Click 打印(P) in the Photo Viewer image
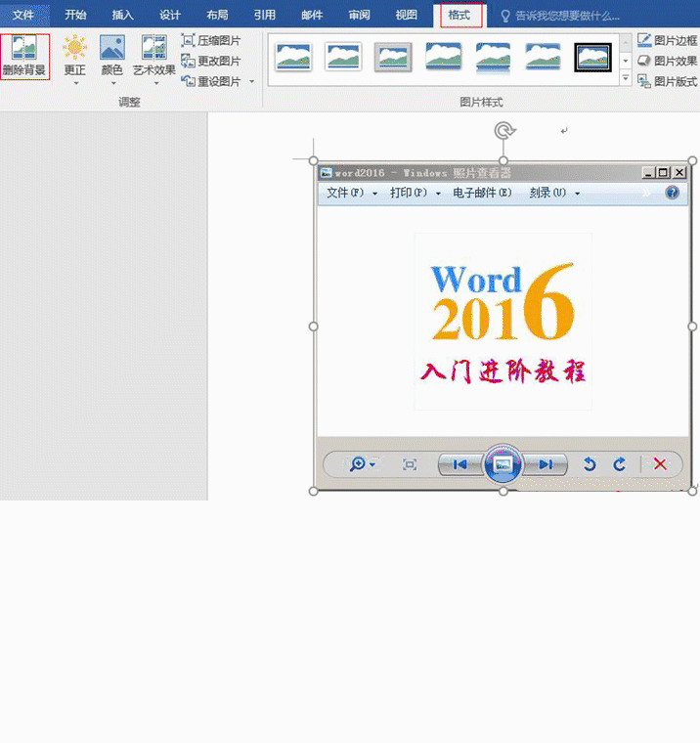The width and height of the screenshot is (700, 743). pyautogui.click(x=415, y=193)
